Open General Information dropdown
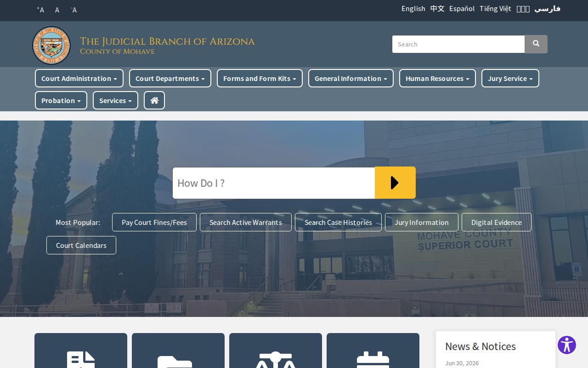588x368 pixels. tap(351, 78)
